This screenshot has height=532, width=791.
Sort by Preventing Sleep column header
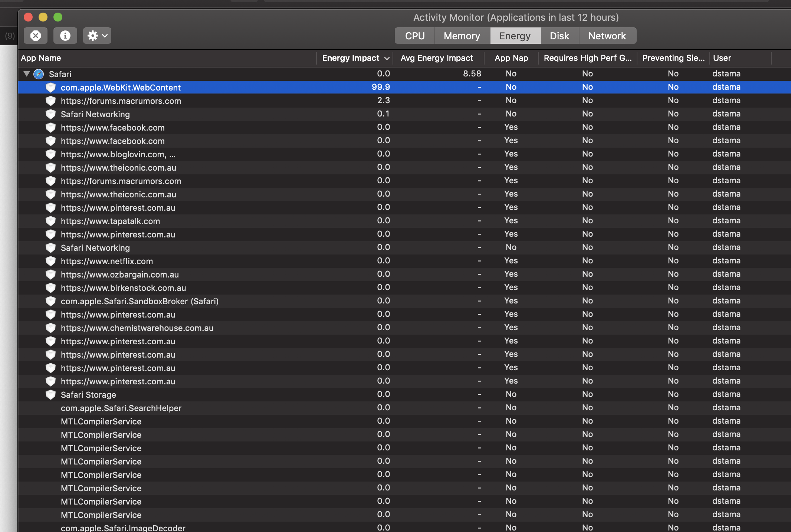click(x=673, y=58)
